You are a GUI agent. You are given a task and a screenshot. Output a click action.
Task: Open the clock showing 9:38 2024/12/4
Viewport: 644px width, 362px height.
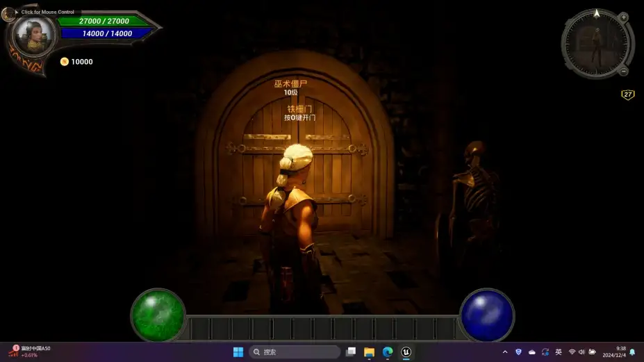(614, 352)
